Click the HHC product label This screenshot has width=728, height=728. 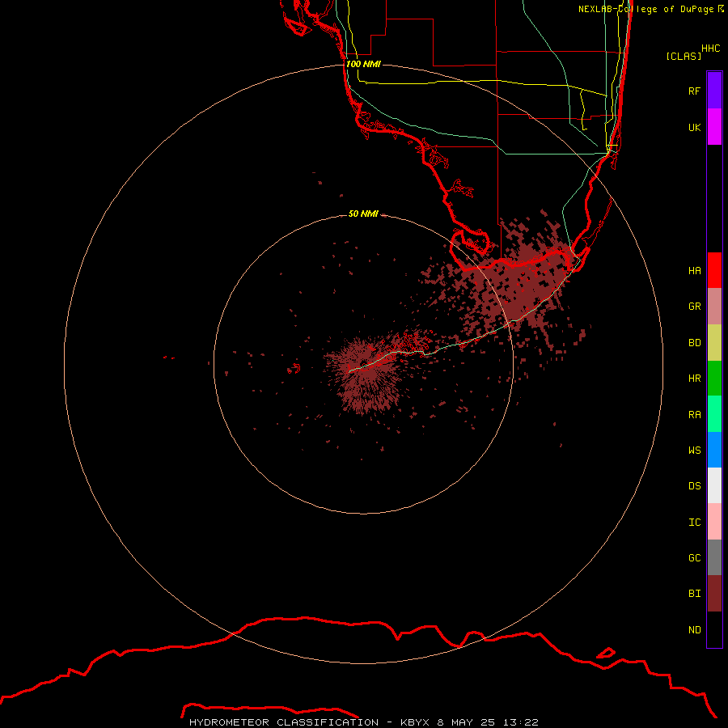pos(710,49)
